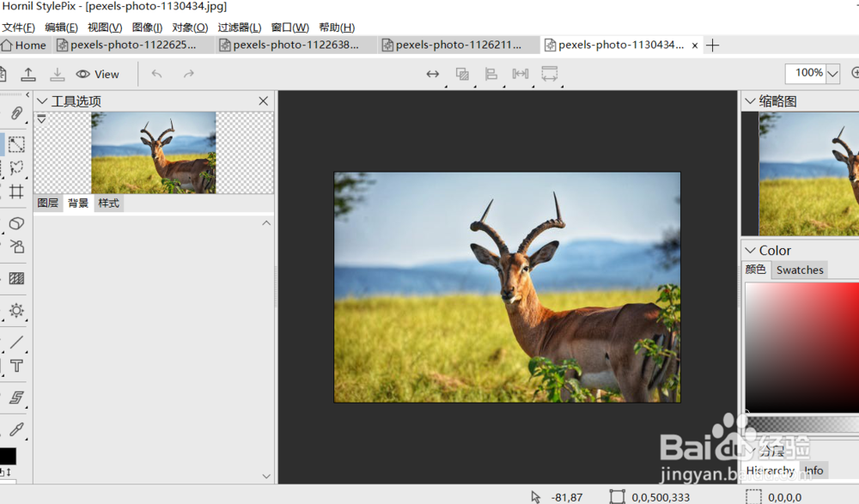Open the 文件(F) menu

pos(19,27)
